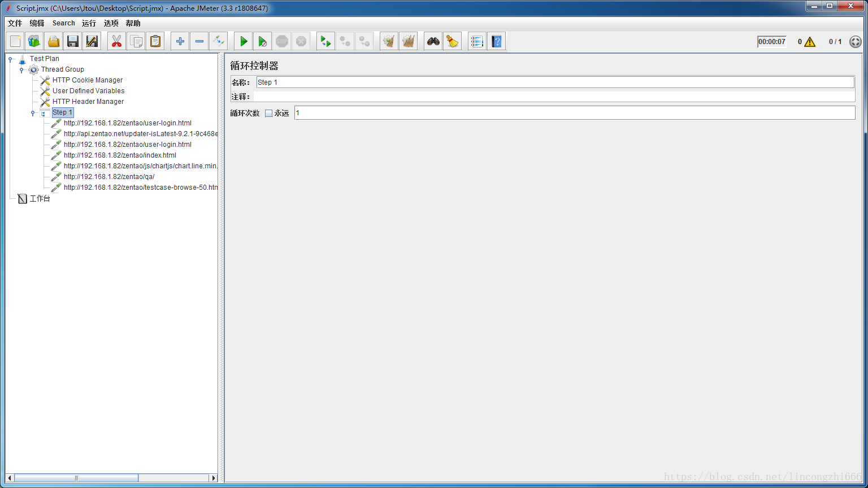The height and width of the screenshot is (488, 868).
Task: Clear all results with double broom icon
Action: [409, 41]
